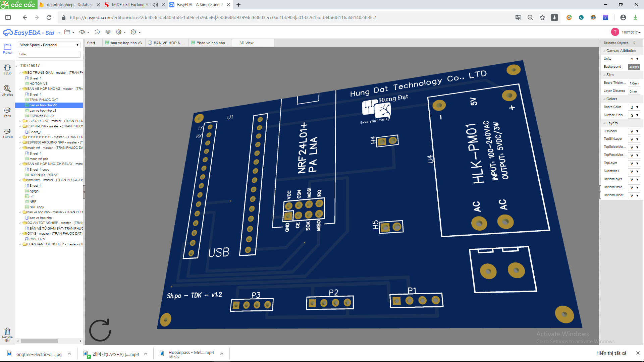
Task: Open browser translate icon
Action: click(518, 17)
